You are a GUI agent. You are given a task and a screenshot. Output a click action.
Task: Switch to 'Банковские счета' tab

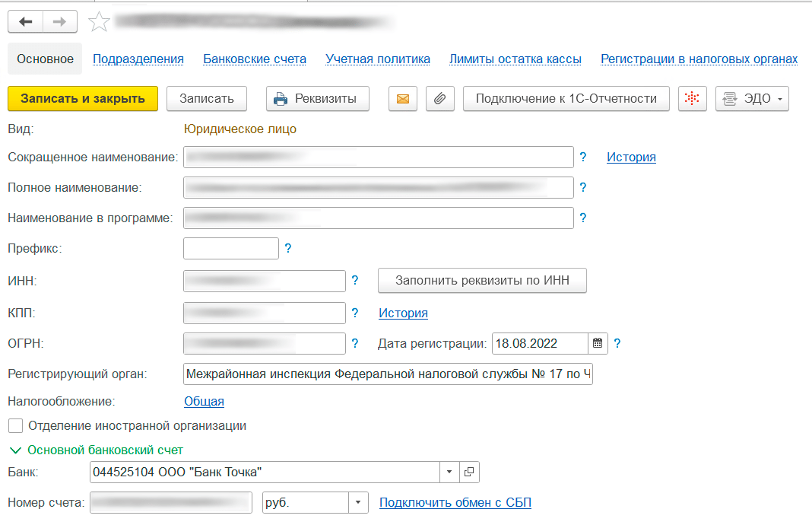[255, 59]
